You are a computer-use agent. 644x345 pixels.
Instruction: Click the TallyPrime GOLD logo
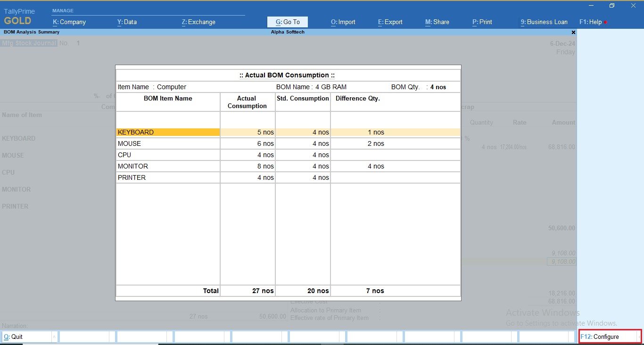coord(19,17)
